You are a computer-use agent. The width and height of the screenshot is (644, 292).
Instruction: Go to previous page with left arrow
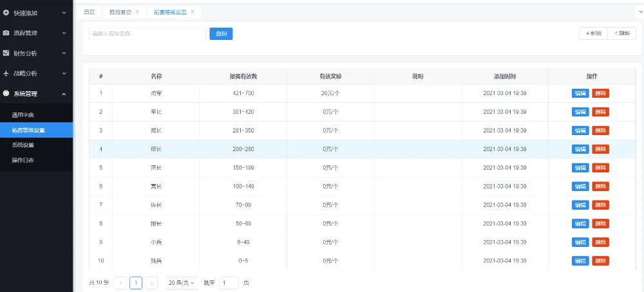pos(120,283)
